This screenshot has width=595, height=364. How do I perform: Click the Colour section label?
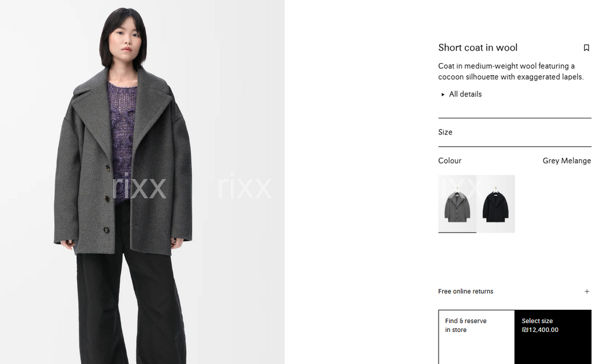click(450, 161)
